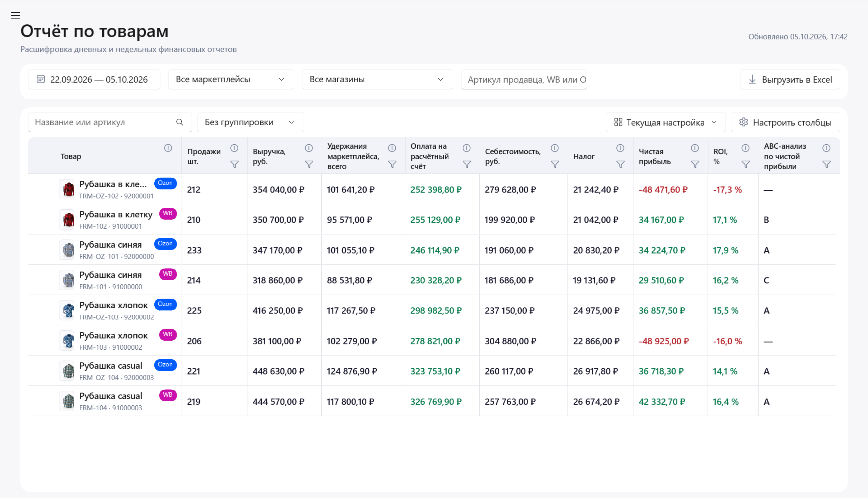The image size is (868, 498).
Task: Open date range picker 22.09.2026 — 05.10.2026
Action: click(94, 79)
